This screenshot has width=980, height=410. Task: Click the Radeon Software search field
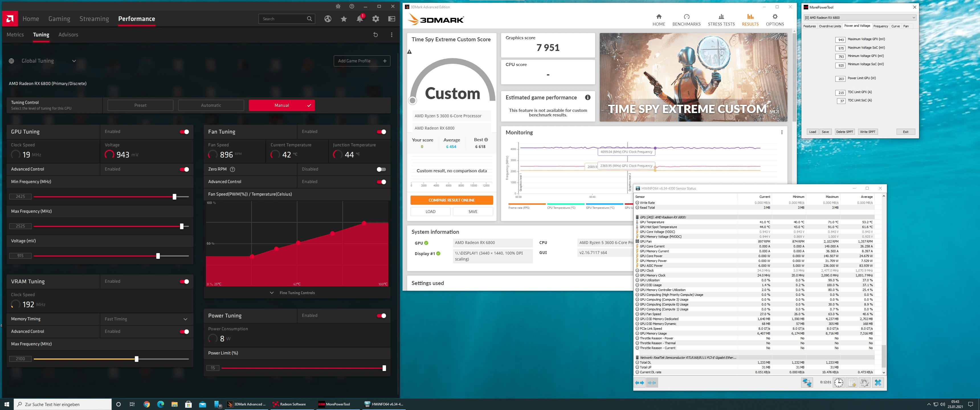point(287,19)
